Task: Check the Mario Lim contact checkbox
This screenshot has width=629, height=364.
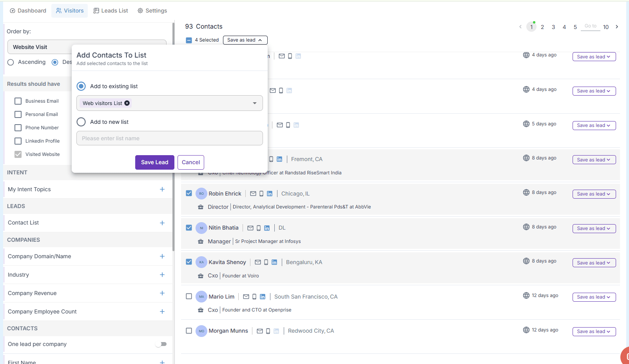Action: point(189,296)
